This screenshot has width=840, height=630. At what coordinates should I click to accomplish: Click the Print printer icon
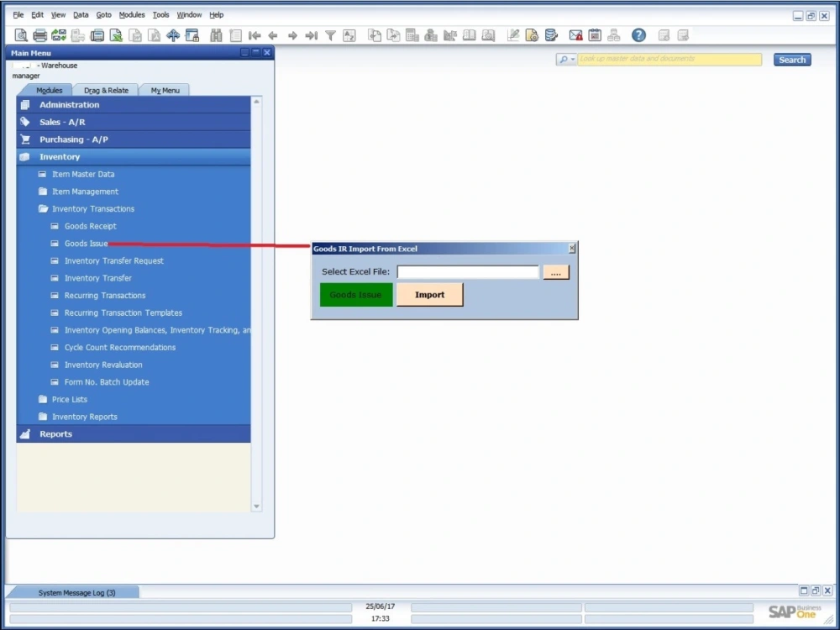tap(40, 35)
